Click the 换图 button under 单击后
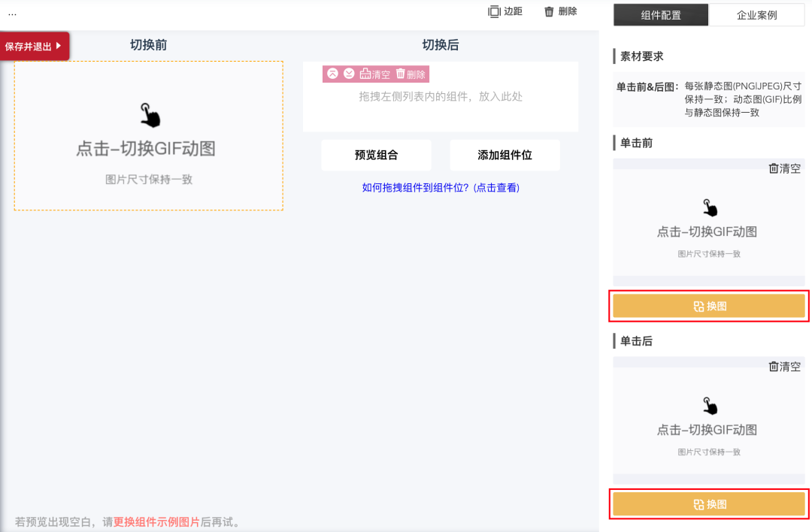Screen dimensions: 812x532 (709, 504)
